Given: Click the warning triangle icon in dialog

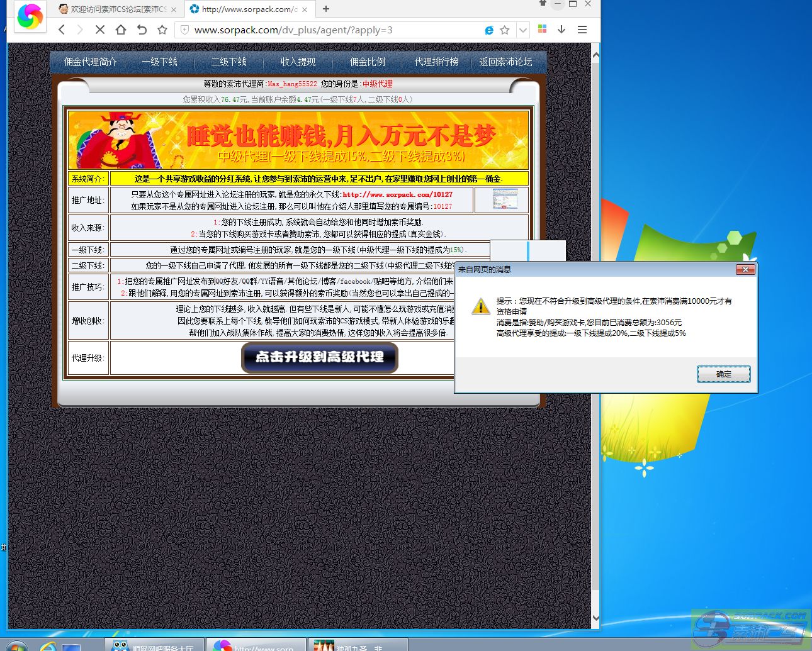Looking at the screenshot, I should point(481,306).
